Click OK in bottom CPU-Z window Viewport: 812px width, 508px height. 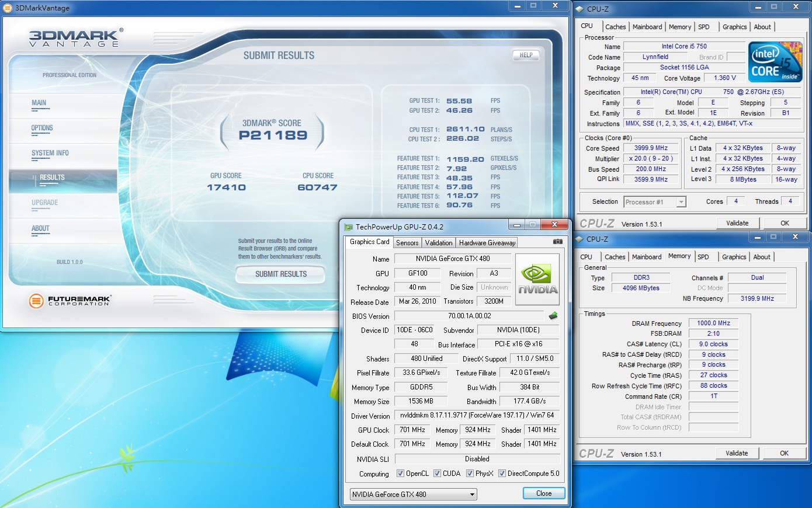pyautogui.click(x=785, y=453)
